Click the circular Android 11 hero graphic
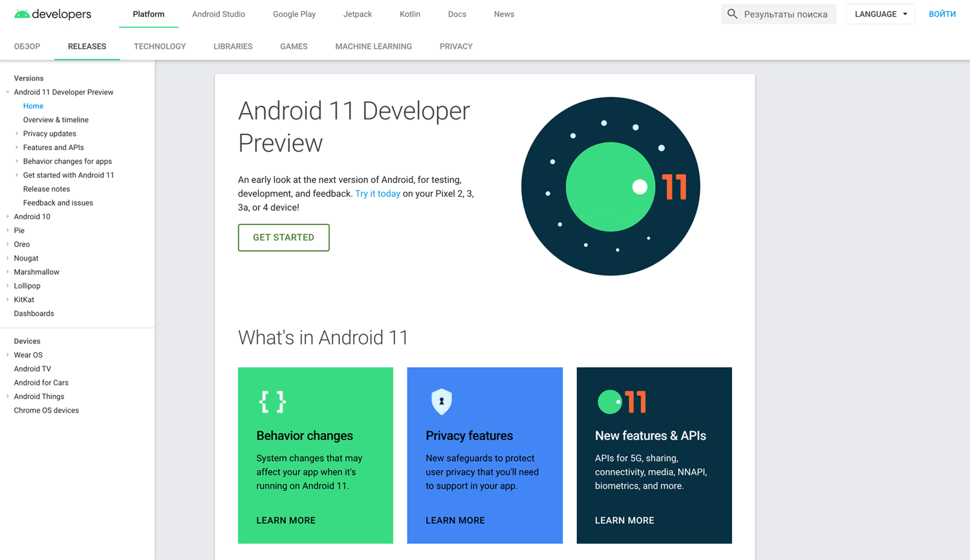The height and width of the screenshot is (560, 970). (x=610, y=186)
